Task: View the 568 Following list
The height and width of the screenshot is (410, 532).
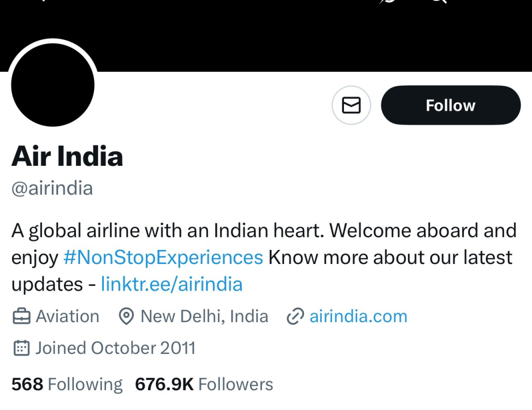Action: coord(67,385)
